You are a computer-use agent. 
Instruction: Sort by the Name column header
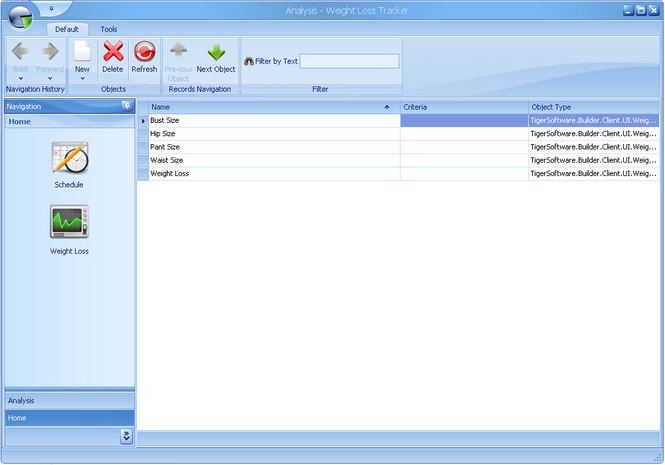tap(274, 107)
